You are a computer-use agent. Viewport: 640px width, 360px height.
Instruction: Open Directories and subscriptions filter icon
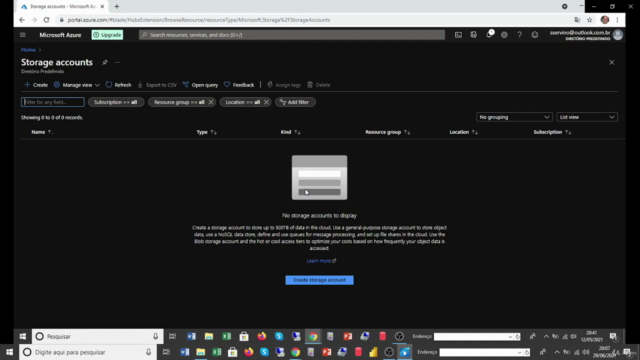point(473,35)
